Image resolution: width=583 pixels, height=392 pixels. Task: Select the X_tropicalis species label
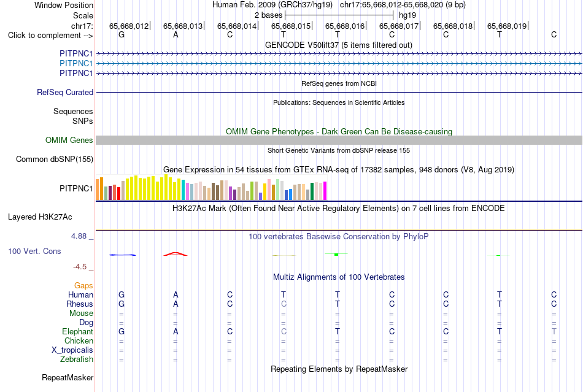click(x=72, y=350)
